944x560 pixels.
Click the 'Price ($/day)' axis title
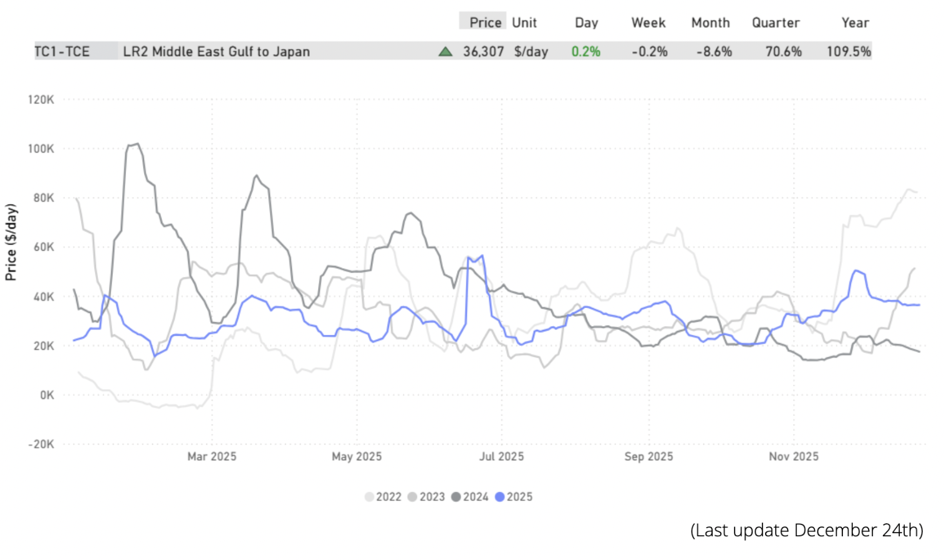[x=11, y=242]
